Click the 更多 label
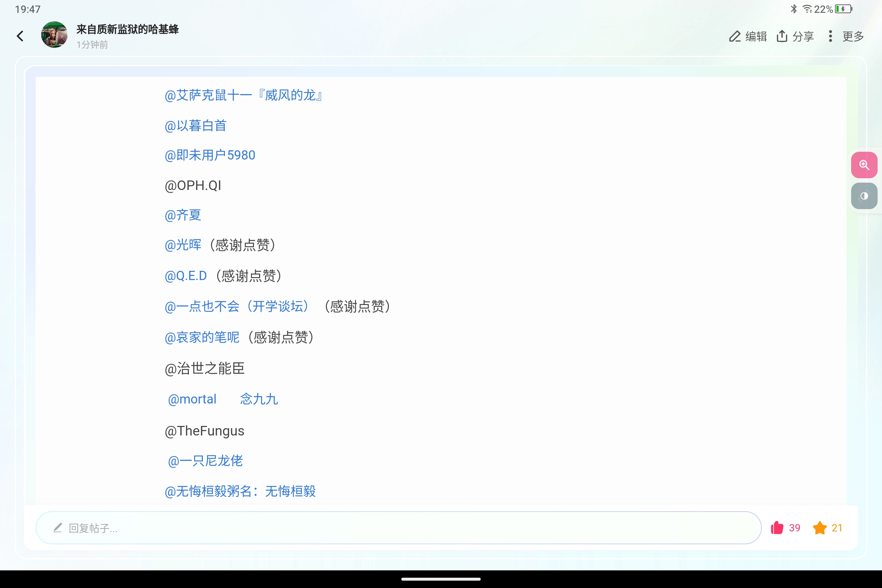 (853, 36)
